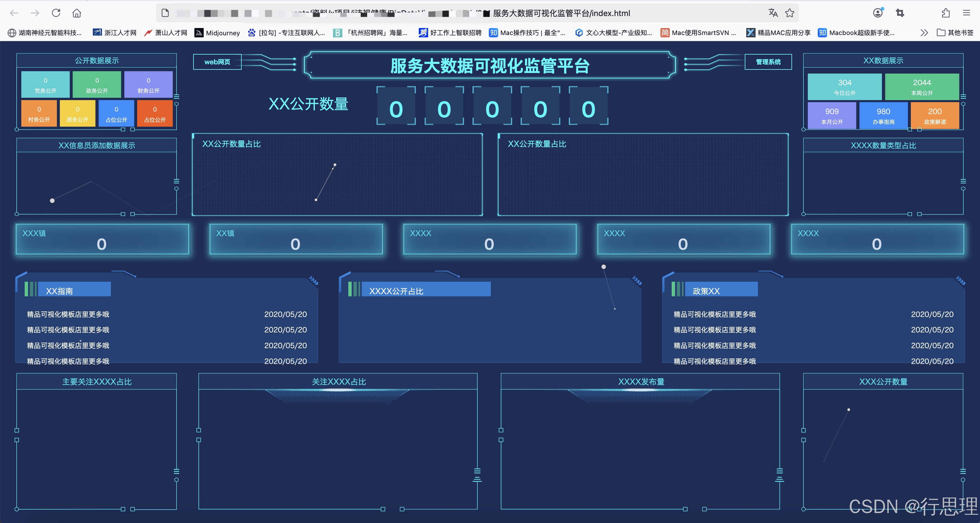Click the XXX镇 counter card

pos(102,239)
